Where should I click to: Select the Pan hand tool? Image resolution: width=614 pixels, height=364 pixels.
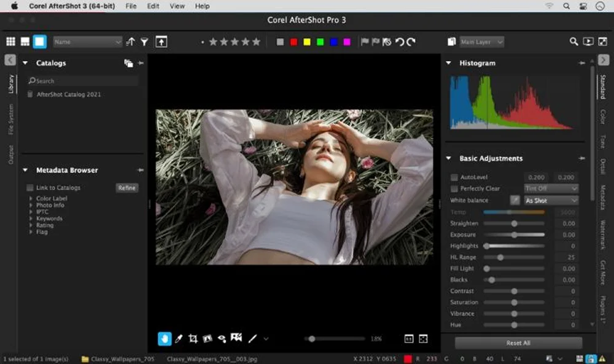click(165, 338)
